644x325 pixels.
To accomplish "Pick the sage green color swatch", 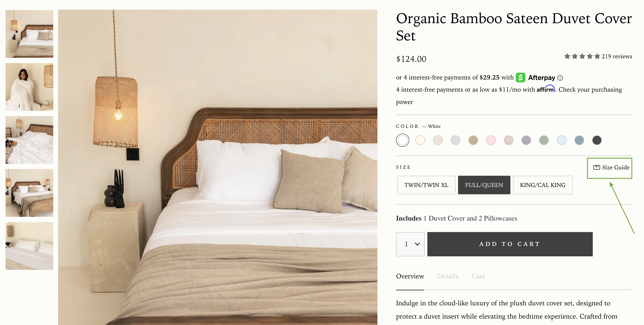I will click(544, 140).
